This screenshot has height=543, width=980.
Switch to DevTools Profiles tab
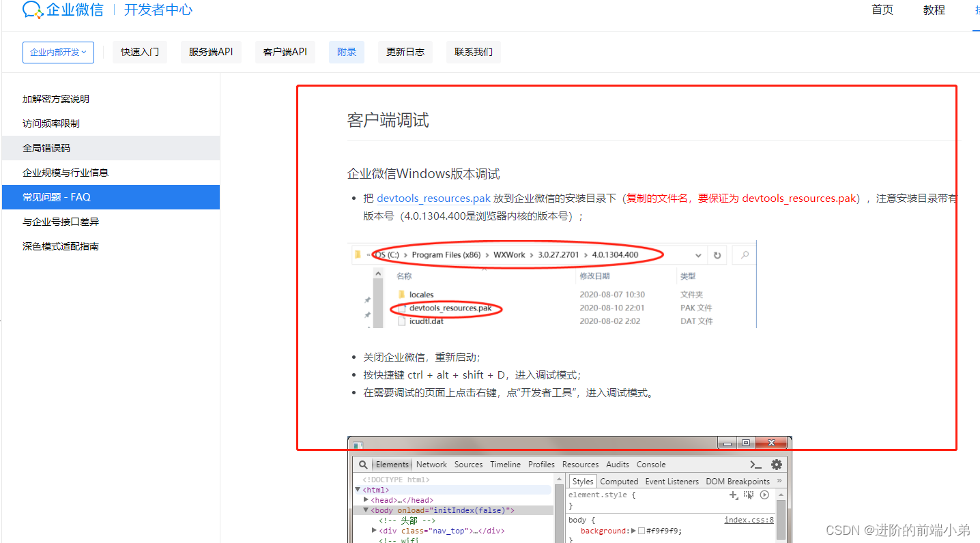(x=541, y=465)
